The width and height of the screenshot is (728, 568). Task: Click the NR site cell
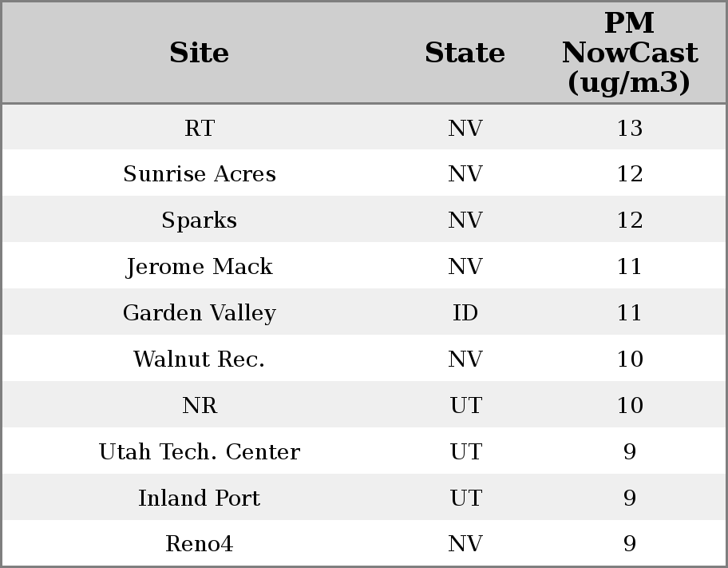click(200, 406)
